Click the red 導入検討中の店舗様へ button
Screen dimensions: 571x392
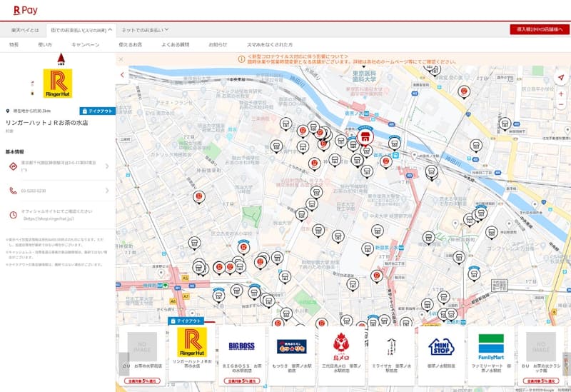tap(540, 29)
